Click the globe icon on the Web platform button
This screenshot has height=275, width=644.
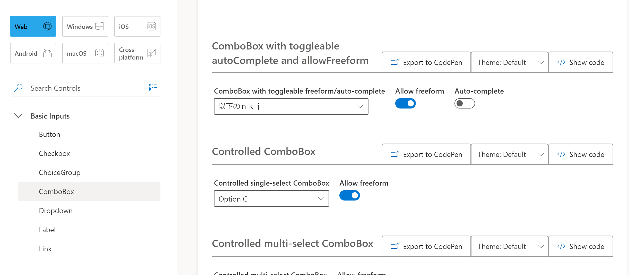point(47,26)
